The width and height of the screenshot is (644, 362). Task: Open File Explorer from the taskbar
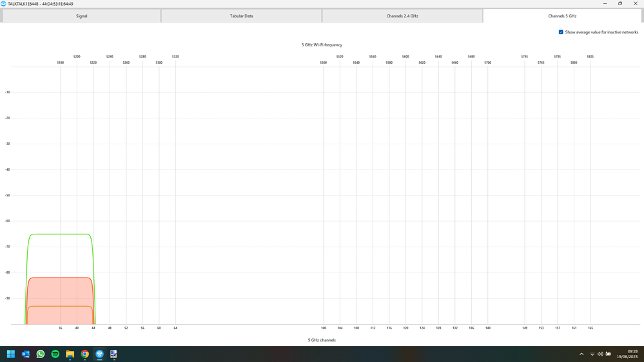tap(70, 354)
